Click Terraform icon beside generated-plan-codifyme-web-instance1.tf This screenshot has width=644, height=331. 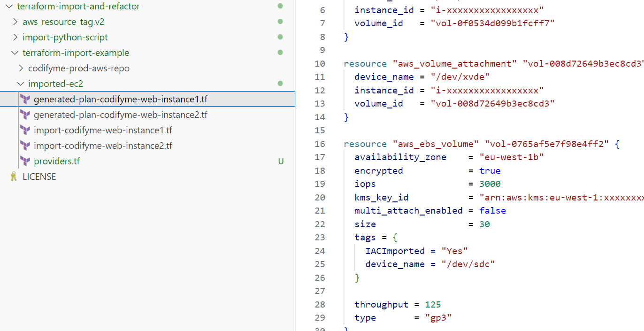25,99
